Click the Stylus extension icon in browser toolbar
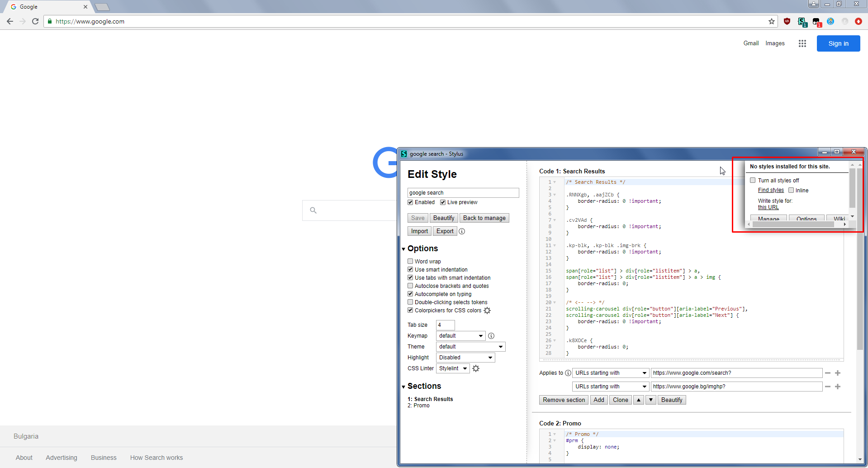 (x=802, y=21)
